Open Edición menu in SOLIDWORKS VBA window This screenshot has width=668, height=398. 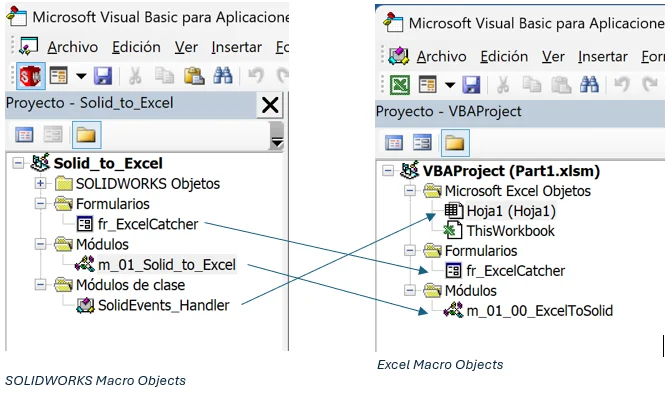click(x=136, y=47)
